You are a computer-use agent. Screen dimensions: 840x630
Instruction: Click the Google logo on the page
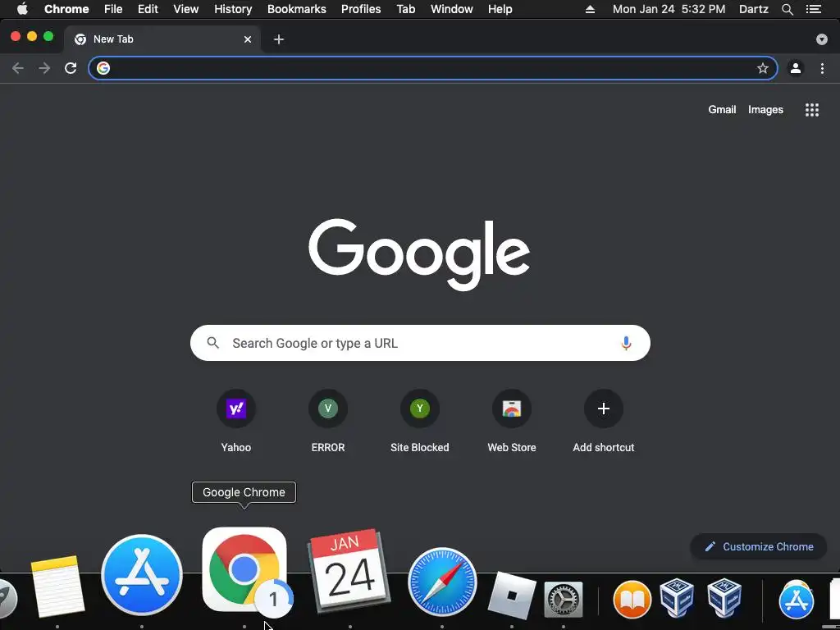point(419,254)
